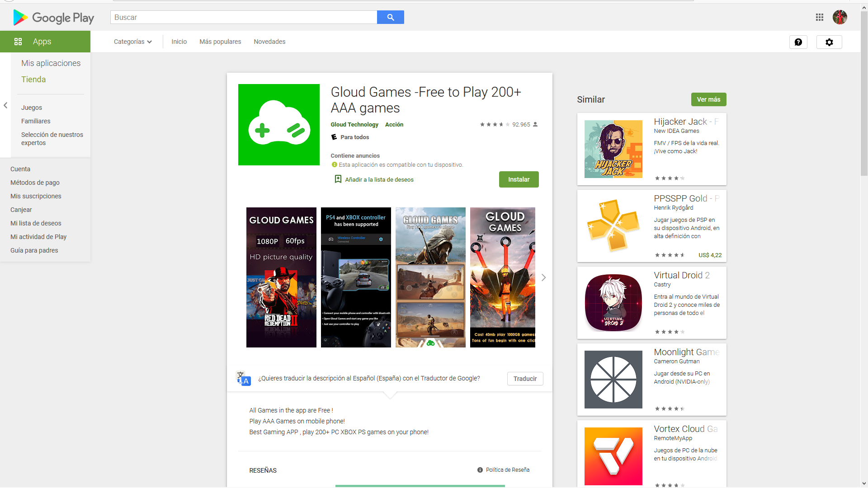
Task: Open the Castry developer link
Action: click(662, 285)
